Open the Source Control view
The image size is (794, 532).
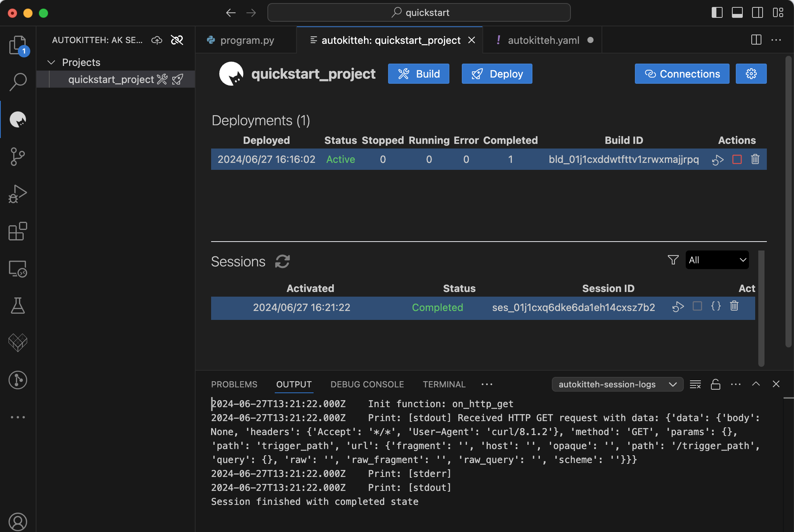(x=18, y=157)
